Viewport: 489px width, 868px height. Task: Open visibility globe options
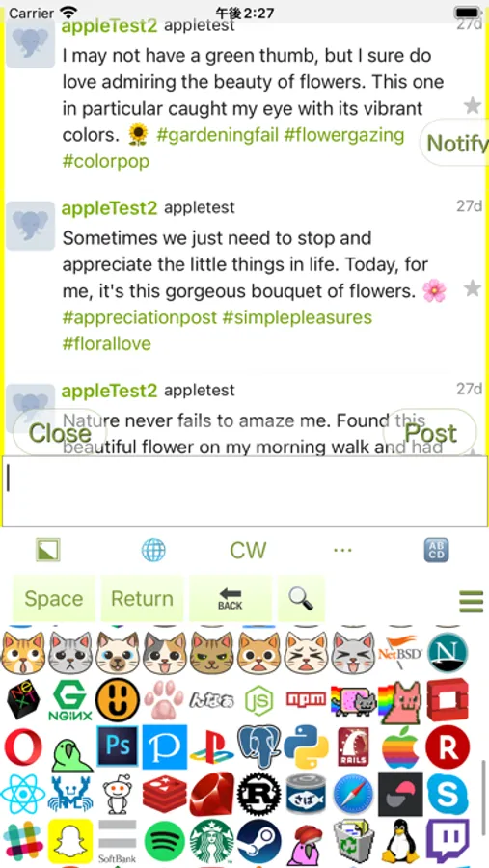pyautogui.click(x=153, y=551)
